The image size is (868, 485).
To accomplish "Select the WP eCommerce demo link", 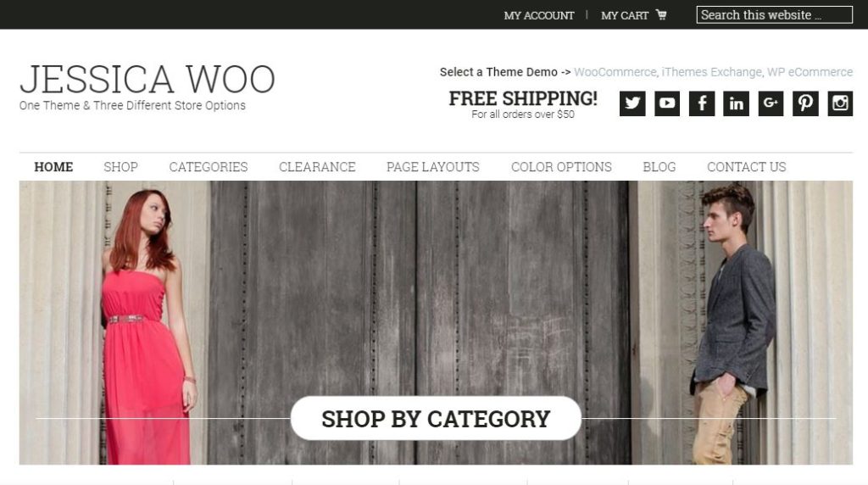I will pos(810,72).
